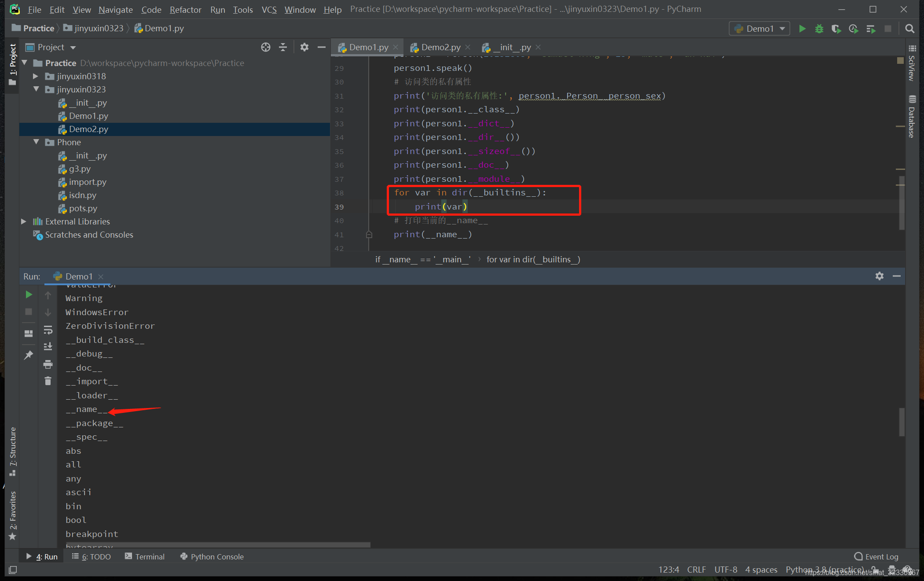Jump down the stack trace in the Run panel

48,312
